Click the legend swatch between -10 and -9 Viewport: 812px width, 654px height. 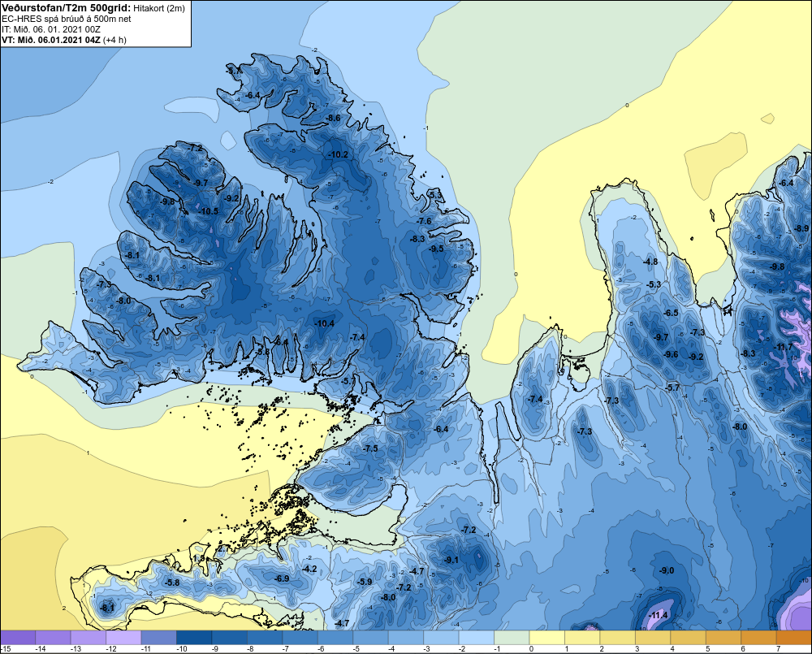(x=194, y=638)
